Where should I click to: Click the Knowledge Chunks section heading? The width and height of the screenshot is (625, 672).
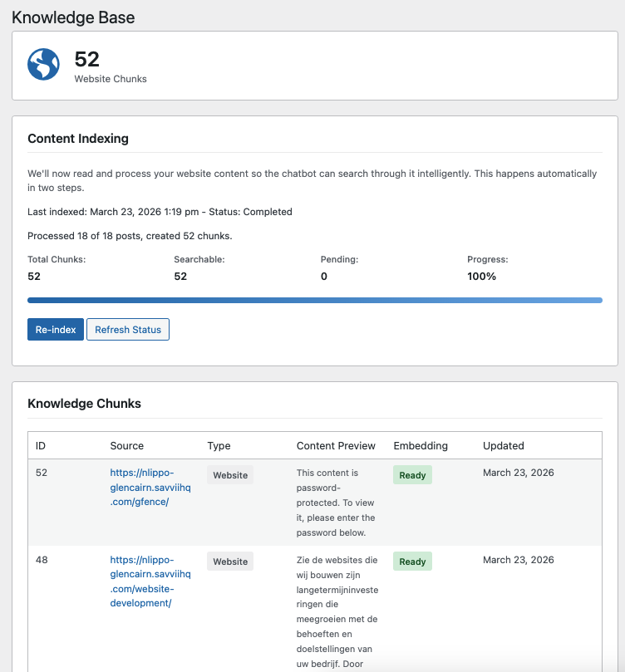pyautogui.click(x=84, y=404)
